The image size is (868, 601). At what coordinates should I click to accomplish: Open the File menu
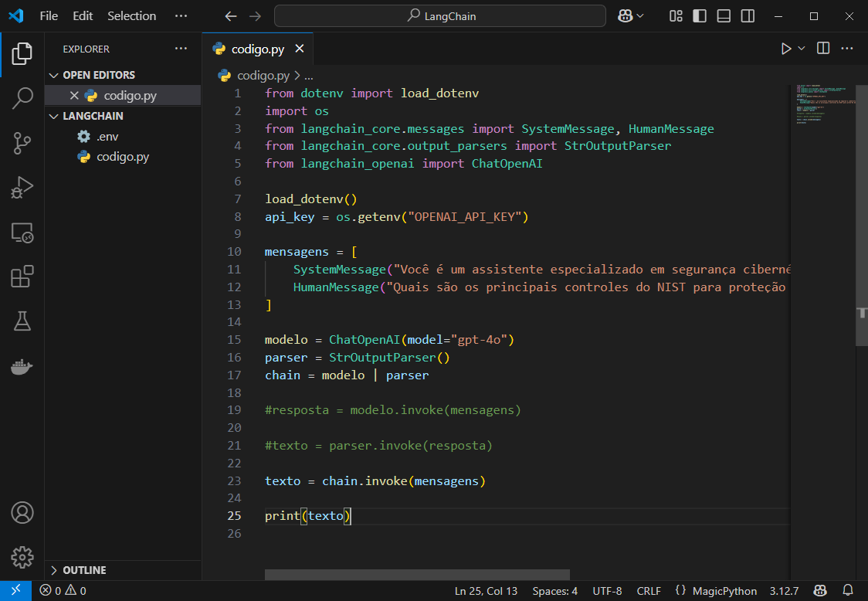49,16
